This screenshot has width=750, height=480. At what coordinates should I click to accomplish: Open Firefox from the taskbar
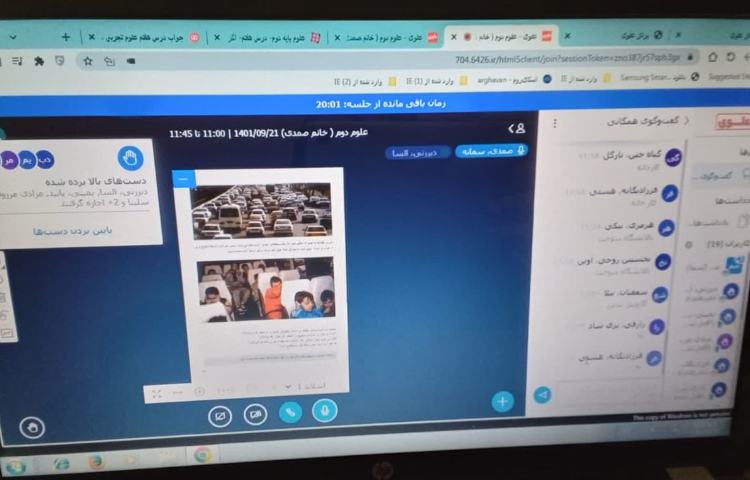[x=96, y=461]
